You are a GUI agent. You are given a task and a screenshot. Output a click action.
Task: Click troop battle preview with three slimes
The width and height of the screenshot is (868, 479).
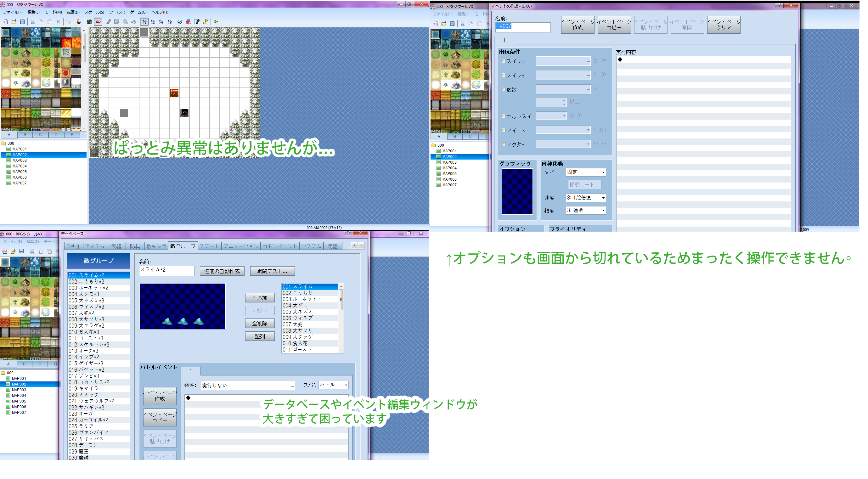(x=183, y=306)
